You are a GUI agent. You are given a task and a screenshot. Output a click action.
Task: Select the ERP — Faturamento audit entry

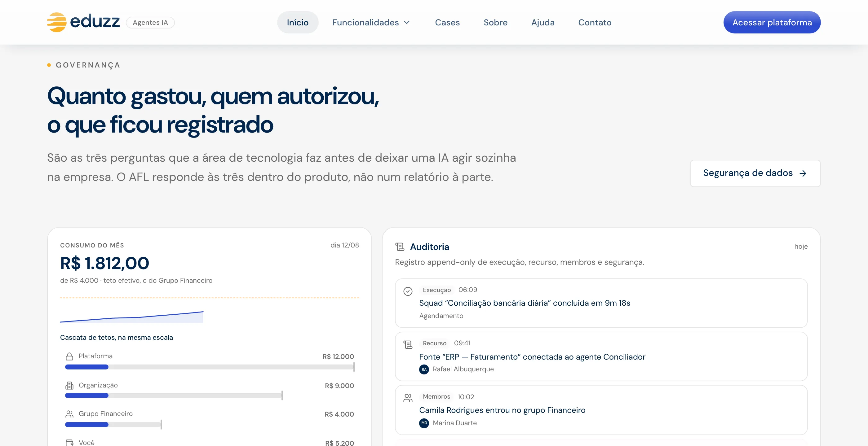point(601,356)
